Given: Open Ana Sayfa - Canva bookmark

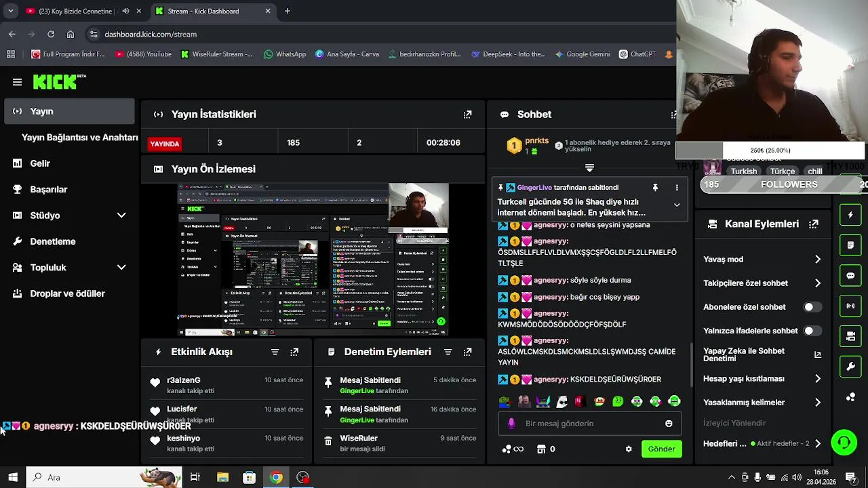Looking at the screenshot, I should (x=347, y=54).
